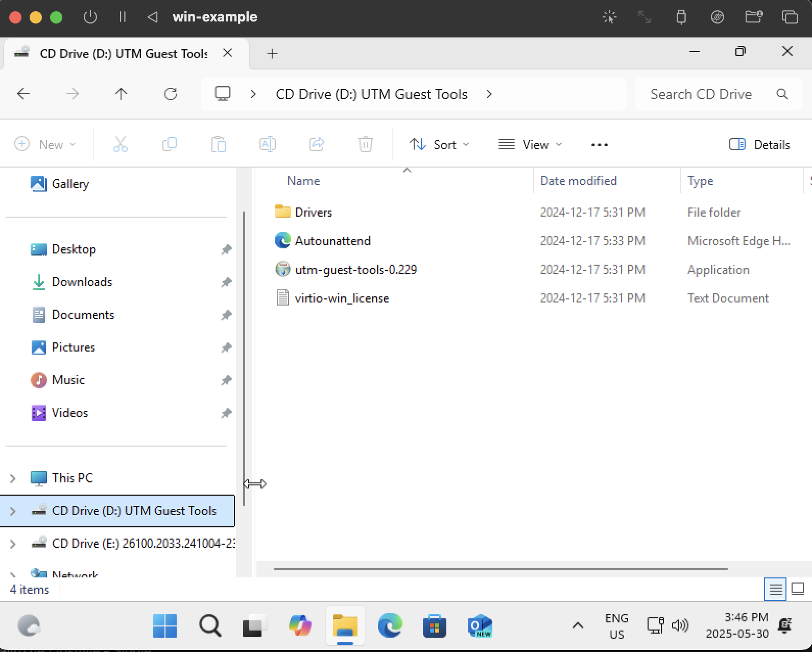Refresh the current folder view

171,94
